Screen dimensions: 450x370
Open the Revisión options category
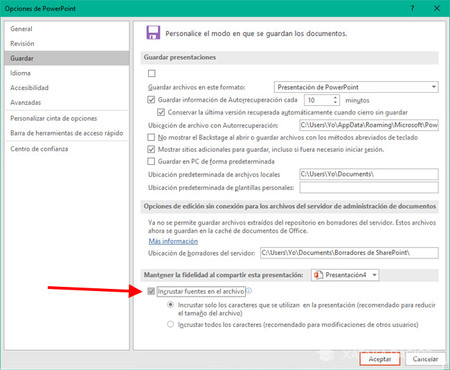click(x=67, y=43)
